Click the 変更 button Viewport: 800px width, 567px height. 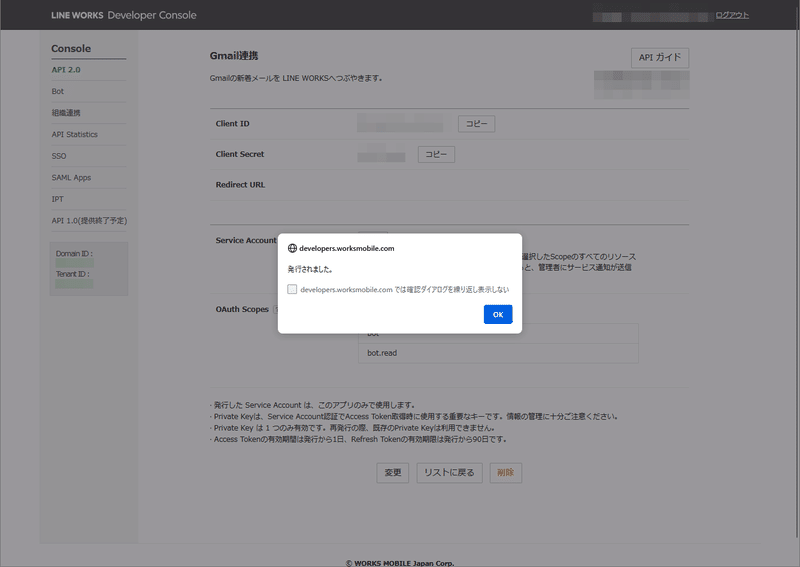[392, 473]
